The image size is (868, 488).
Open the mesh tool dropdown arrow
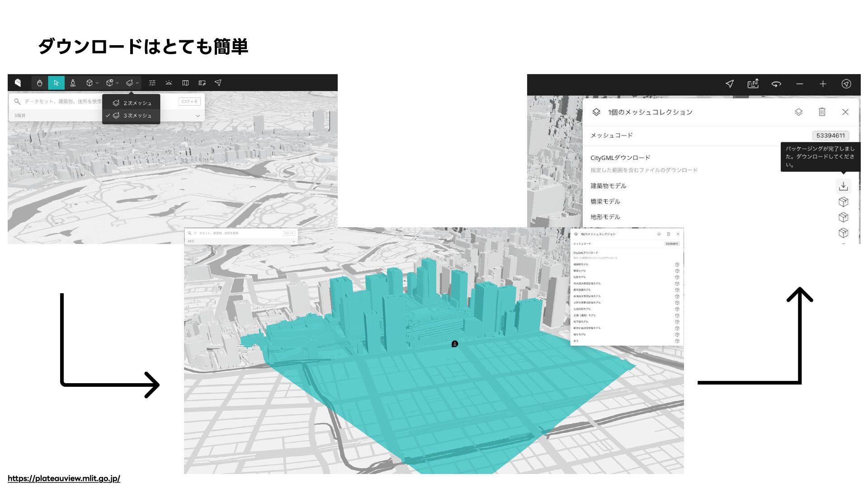pos(137,83)
